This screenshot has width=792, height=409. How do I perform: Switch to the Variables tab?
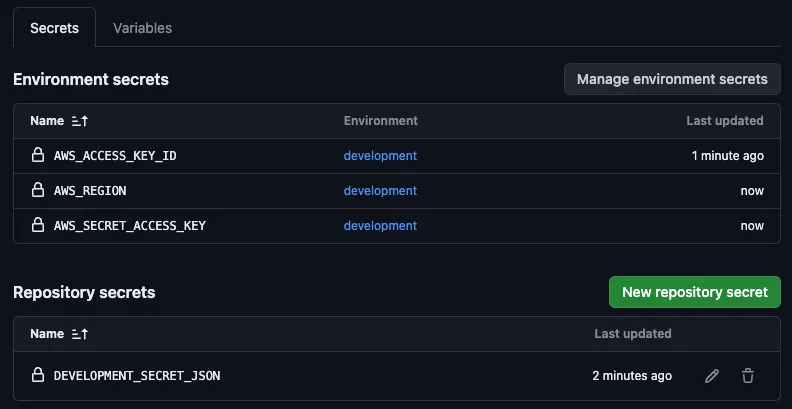142,28
